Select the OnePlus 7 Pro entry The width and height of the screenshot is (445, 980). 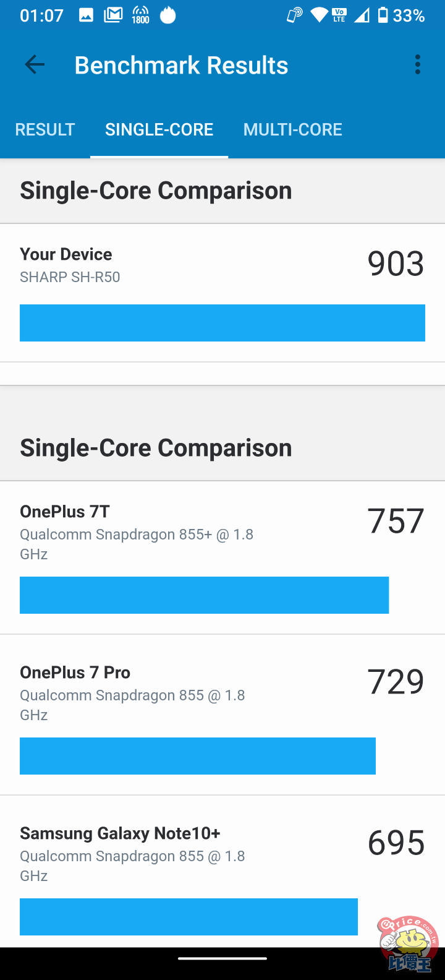click(222, 715)
